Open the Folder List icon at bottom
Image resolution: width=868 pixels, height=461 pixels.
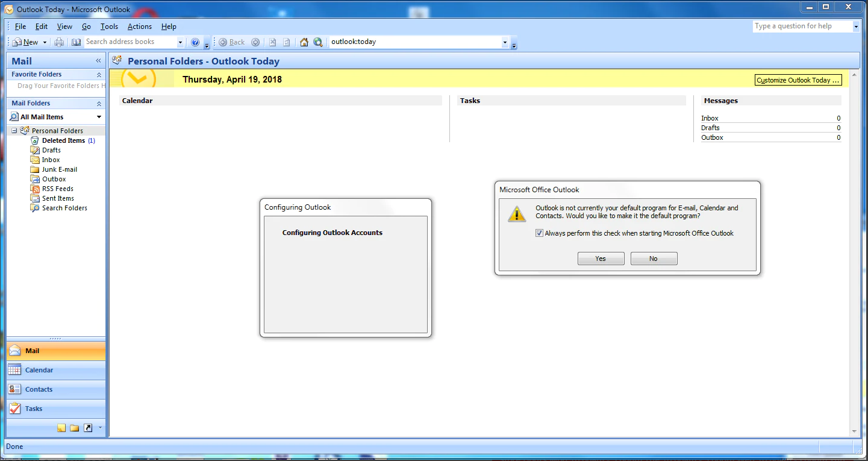[75, 428]
